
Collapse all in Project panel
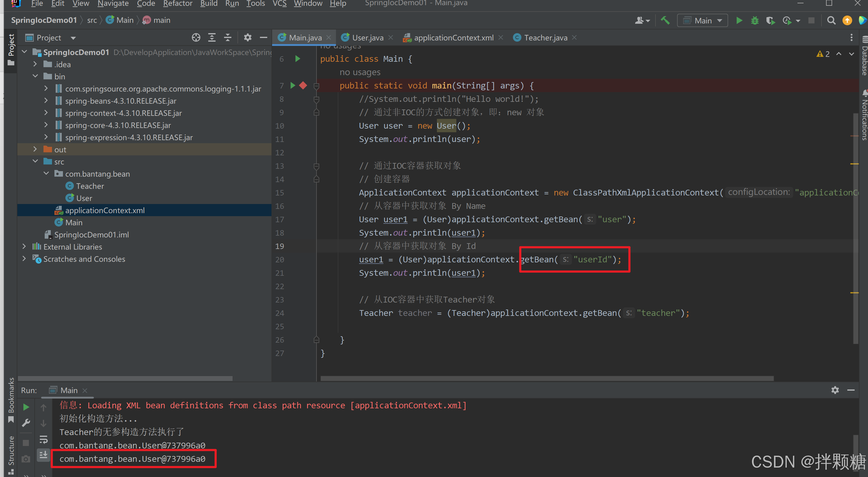click(x=228, y=38)
